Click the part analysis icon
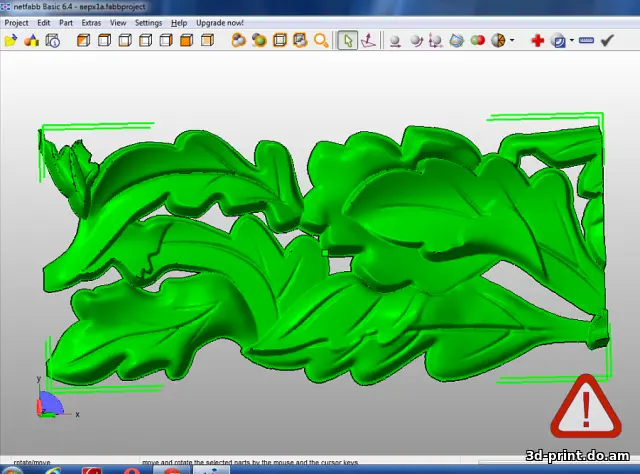Image resolution: width=640 pixels, height=474 pixels. click(x=558, y=41)
